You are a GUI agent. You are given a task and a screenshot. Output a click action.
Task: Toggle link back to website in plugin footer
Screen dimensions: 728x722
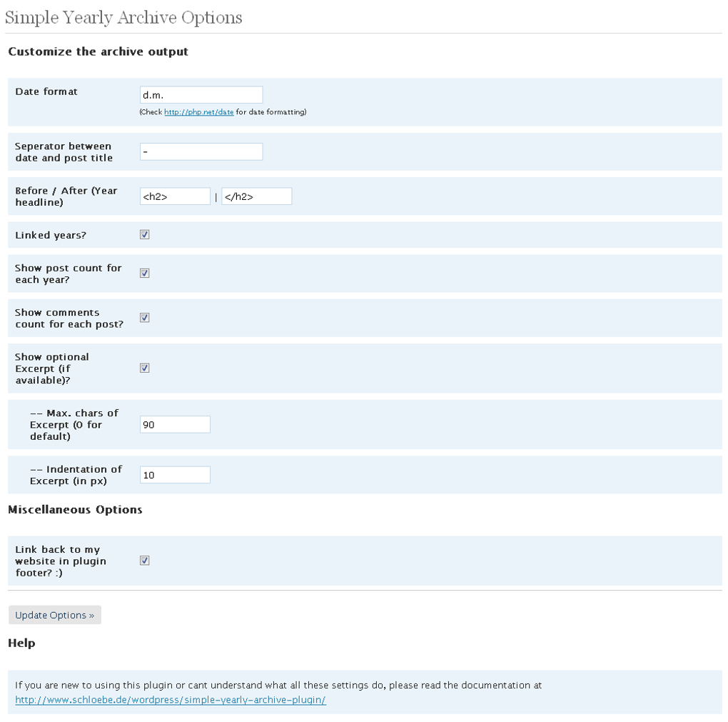click(x=144, y=560)
